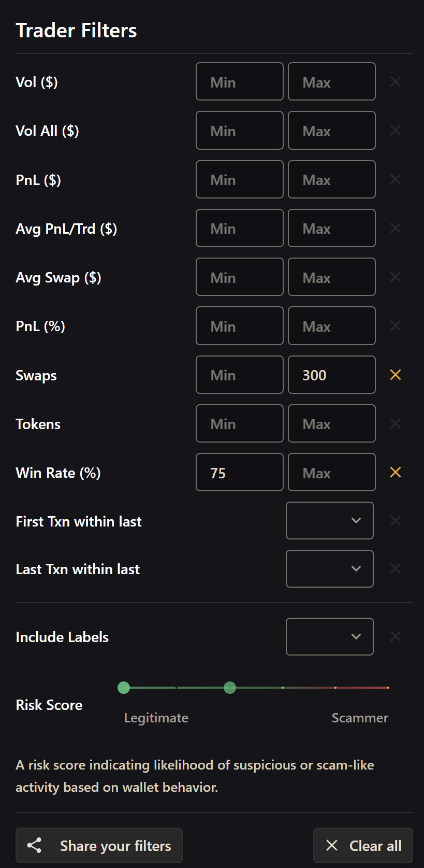Expand the Last Txn within last dropdown

pos(330,568)
